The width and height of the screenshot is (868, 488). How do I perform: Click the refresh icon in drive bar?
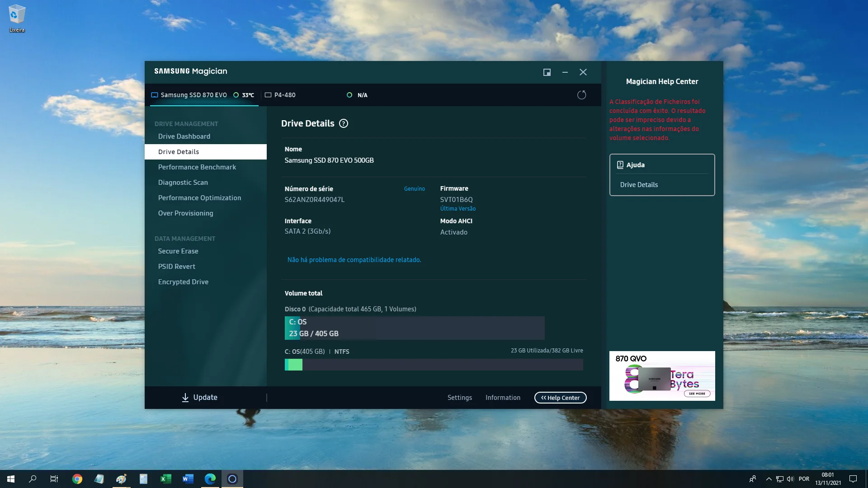[x=581, y=95]
